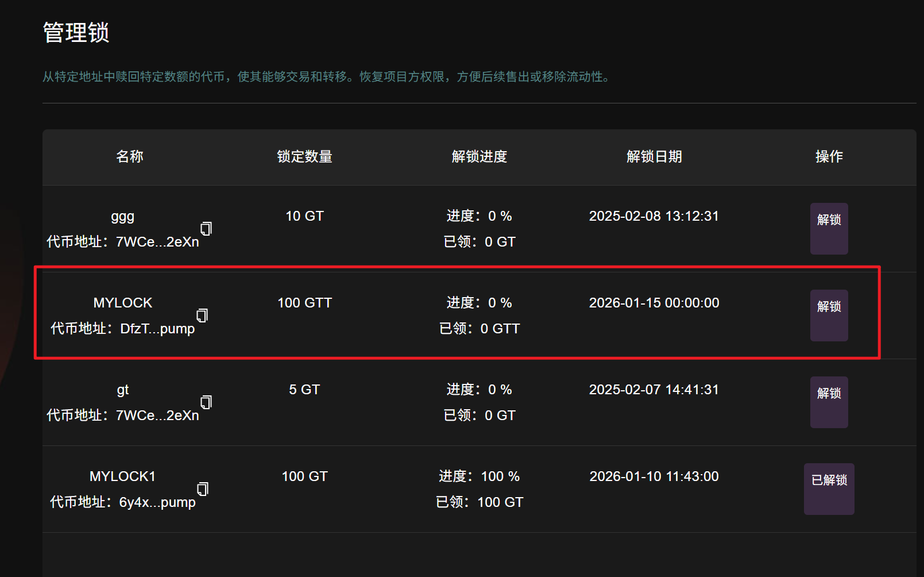This screenshot has width=924, height=577.
Task: Copy MYLOCK1 token address 6y4x...pump
Action: pyautogui.click(x=203, y=489)
